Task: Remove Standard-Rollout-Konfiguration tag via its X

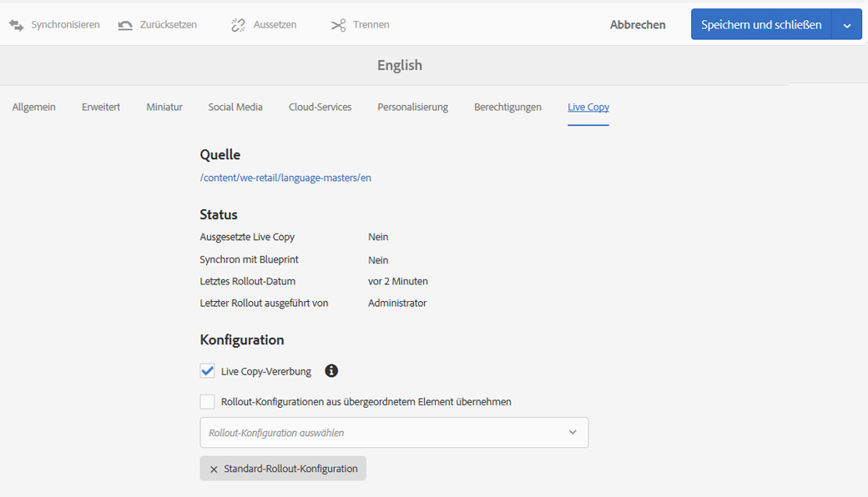Action: tap(214, 469)
